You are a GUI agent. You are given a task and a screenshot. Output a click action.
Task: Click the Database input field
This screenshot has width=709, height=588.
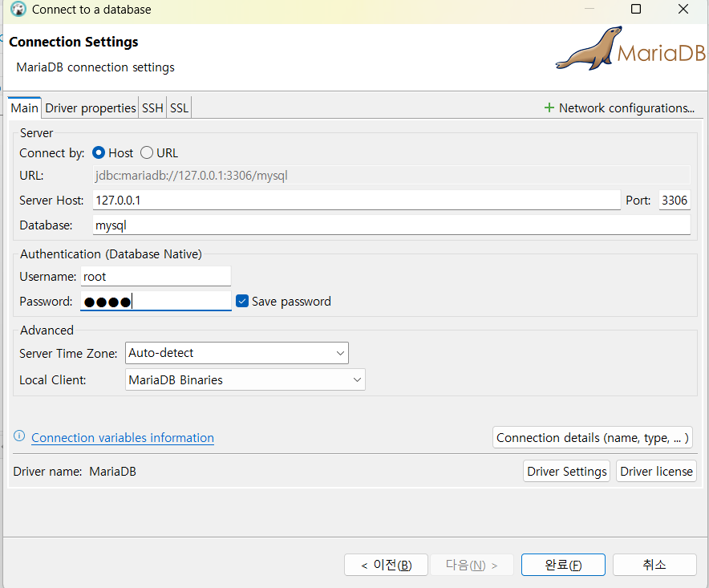(x=391, y=225)
